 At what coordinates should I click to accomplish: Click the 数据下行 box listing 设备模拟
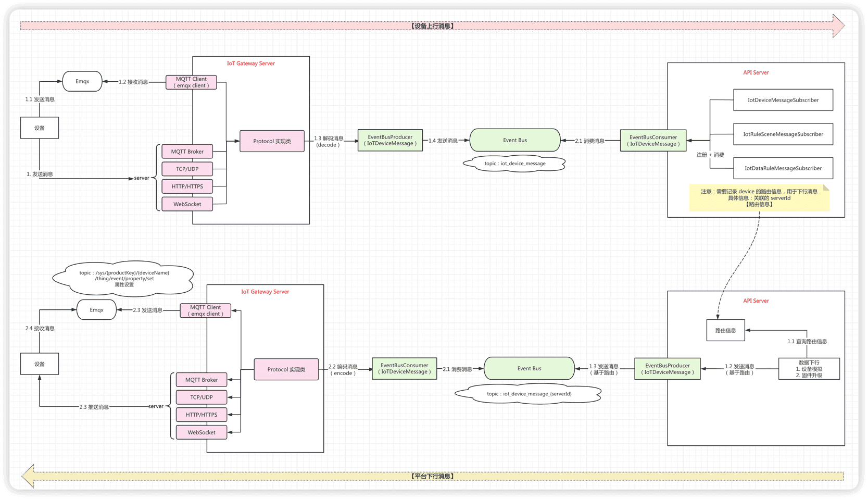click(809, 369)
